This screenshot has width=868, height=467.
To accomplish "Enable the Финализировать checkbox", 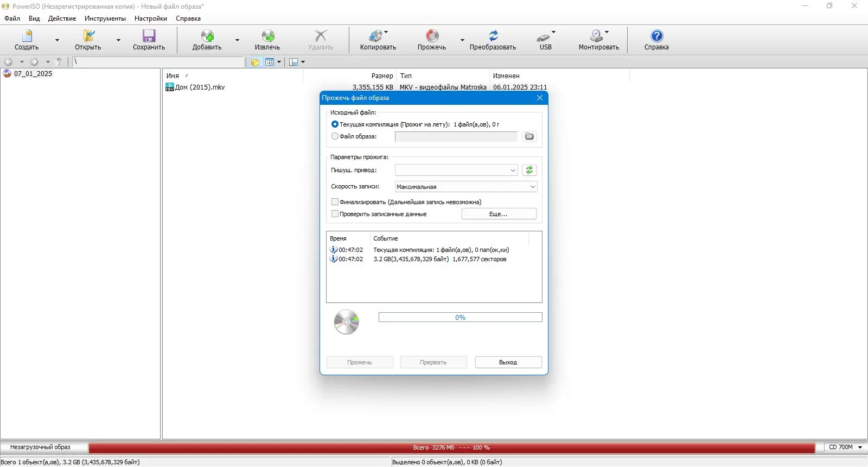I will point(335,202).
